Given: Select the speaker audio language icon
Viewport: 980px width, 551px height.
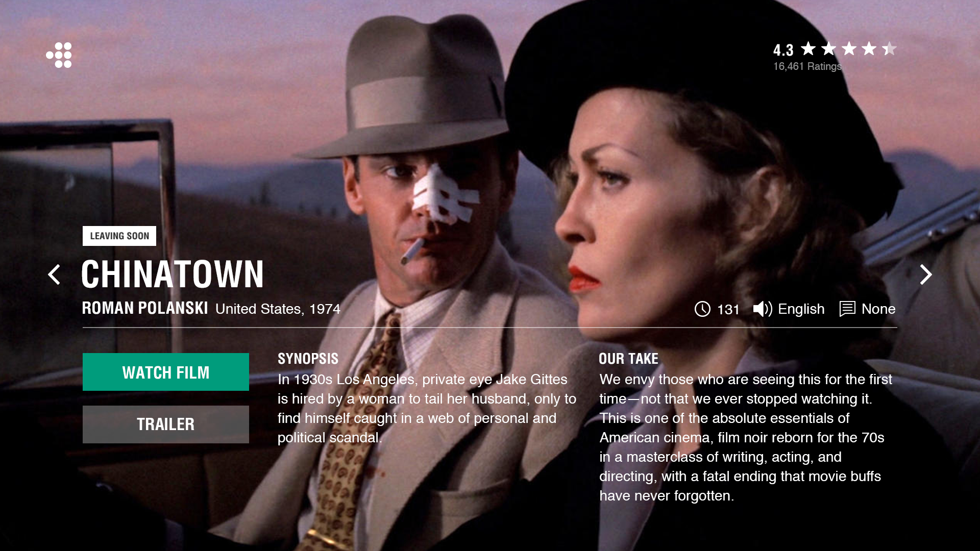Looking at the screenshot, I should tap(763, 309).
